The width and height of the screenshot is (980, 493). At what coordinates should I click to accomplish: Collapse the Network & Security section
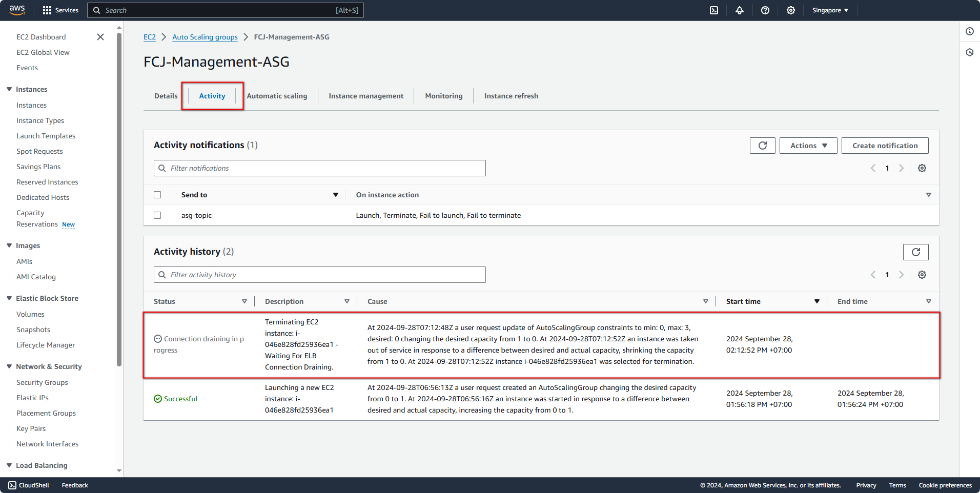tap(9, 366)
